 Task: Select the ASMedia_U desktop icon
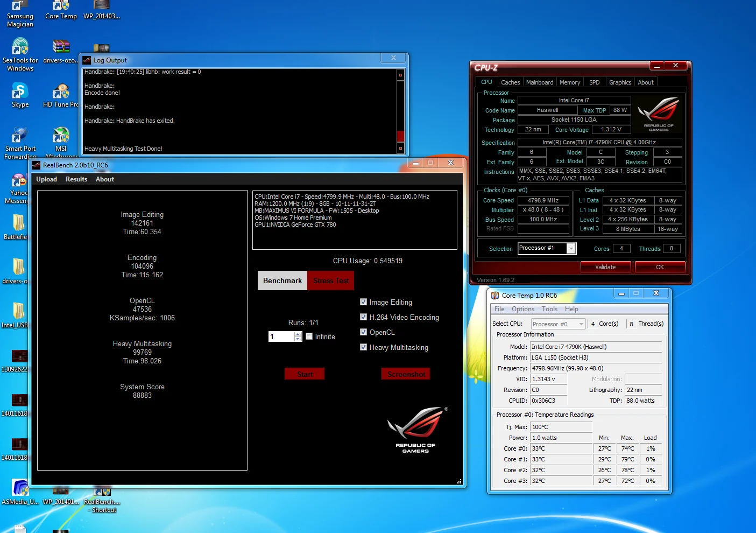(20, 492)
